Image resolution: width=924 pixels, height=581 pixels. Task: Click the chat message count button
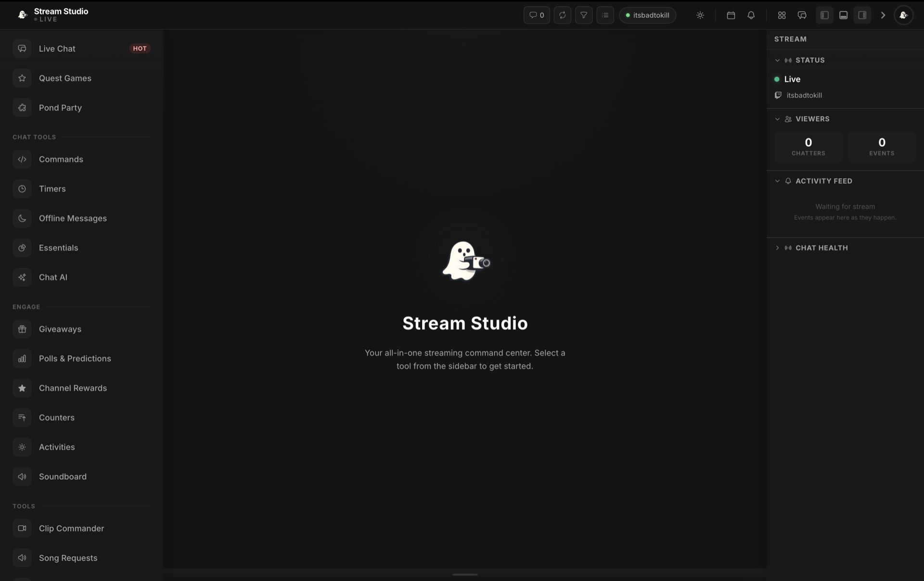(x=537, y=15)
